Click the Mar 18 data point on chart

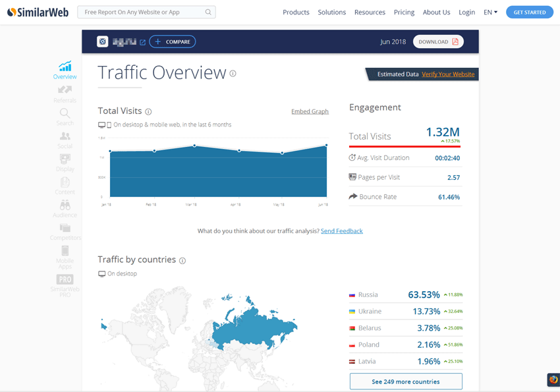[x=194, y=146]
